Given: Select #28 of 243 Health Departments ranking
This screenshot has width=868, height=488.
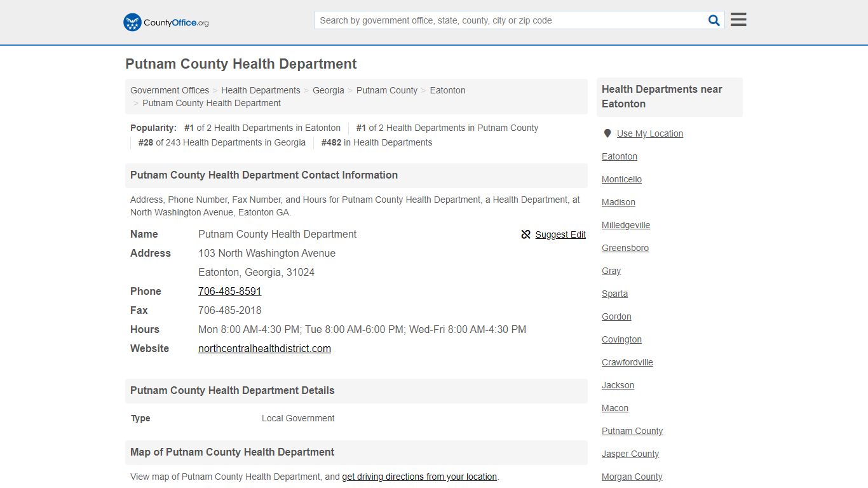Looking at the screenshot, I should point(222,142).
